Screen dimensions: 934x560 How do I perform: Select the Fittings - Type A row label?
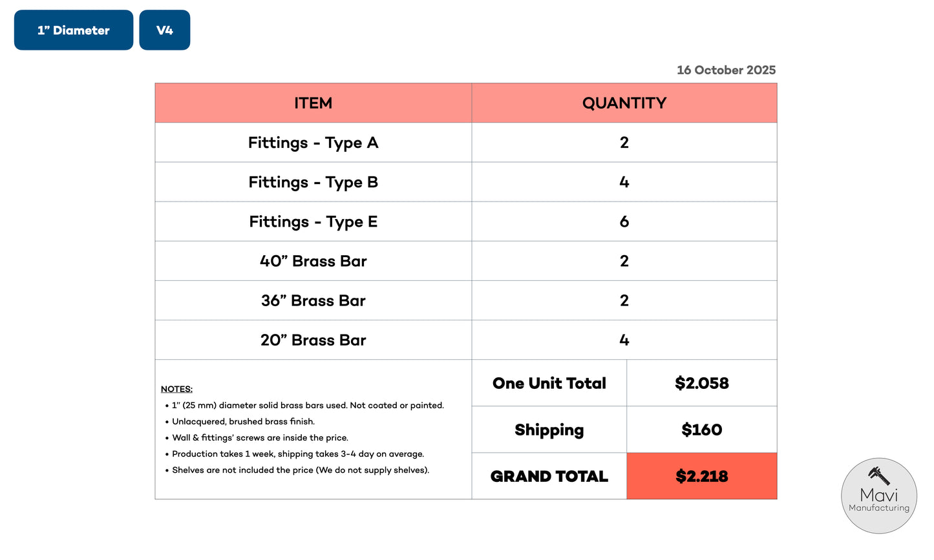[313, 143]
